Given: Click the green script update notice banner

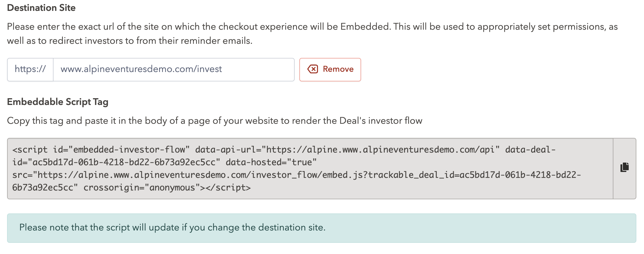Looking at the screenshot, I should point(321,228).
